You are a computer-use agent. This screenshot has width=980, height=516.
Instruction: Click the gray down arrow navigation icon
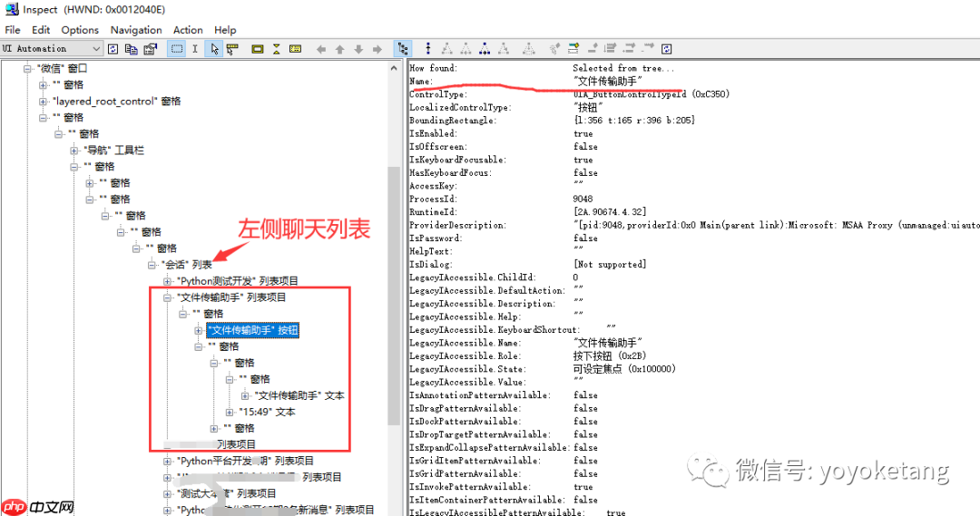click(358, 49)
